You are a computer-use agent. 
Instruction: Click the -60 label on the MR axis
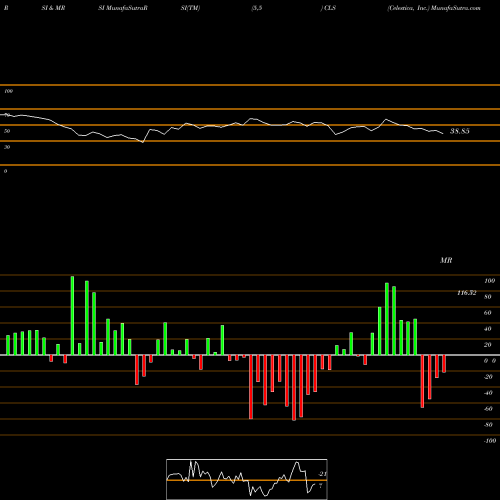point(488,409)
